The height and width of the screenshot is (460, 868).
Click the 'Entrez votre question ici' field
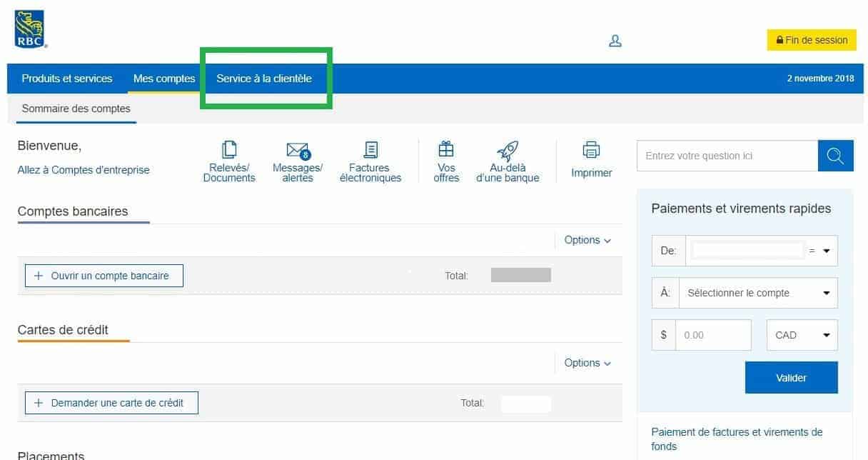[727, 156]
